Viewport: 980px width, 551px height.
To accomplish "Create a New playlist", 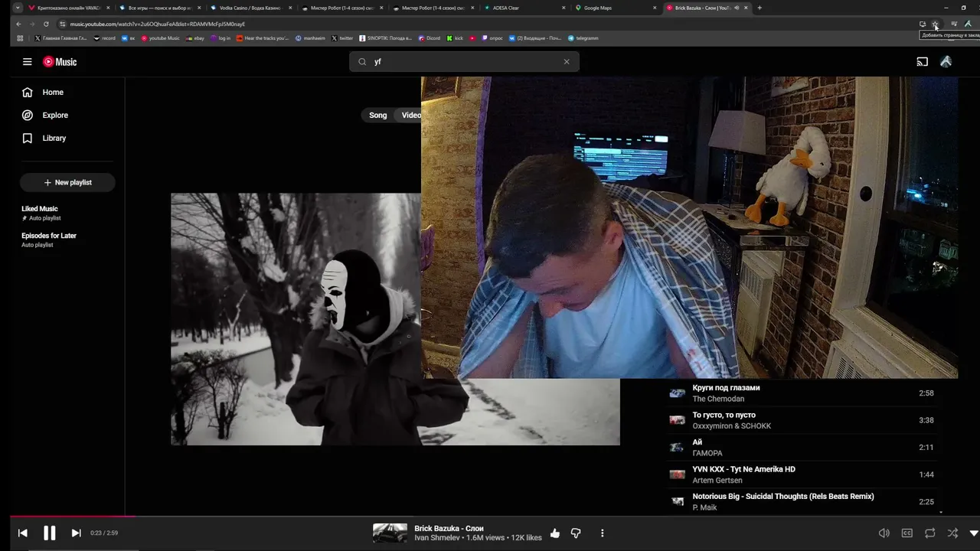I will point(67,183).
